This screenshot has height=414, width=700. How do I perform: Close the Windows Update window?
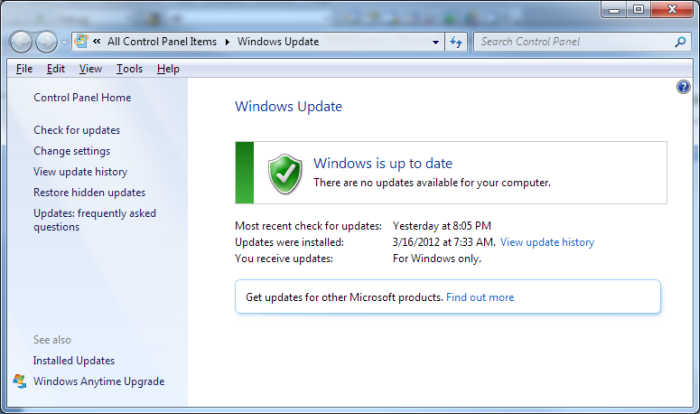[672, 9]
